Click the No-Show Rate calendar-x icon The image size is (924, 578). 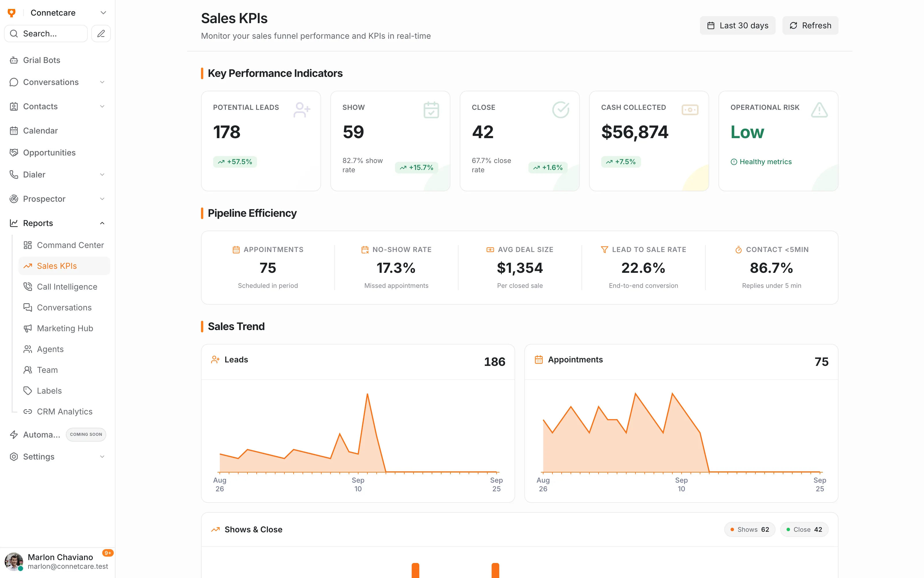(365, 250)
